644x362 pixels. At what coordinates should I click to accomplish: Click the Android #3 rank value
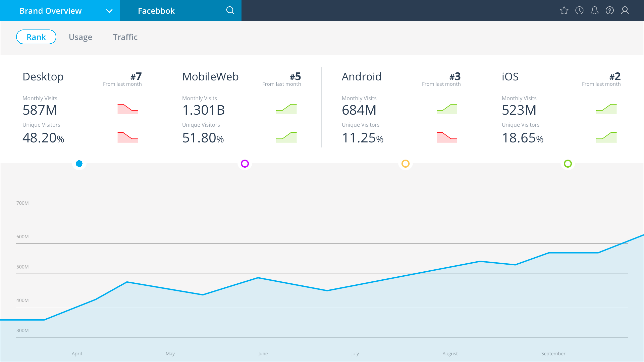click(455, 76)
